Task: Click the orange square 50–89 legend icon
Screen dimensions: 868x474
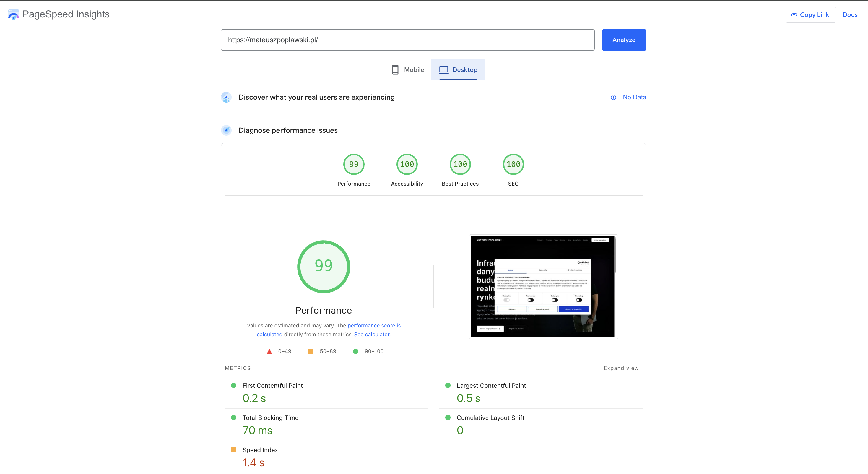Action: click(311, 351)
